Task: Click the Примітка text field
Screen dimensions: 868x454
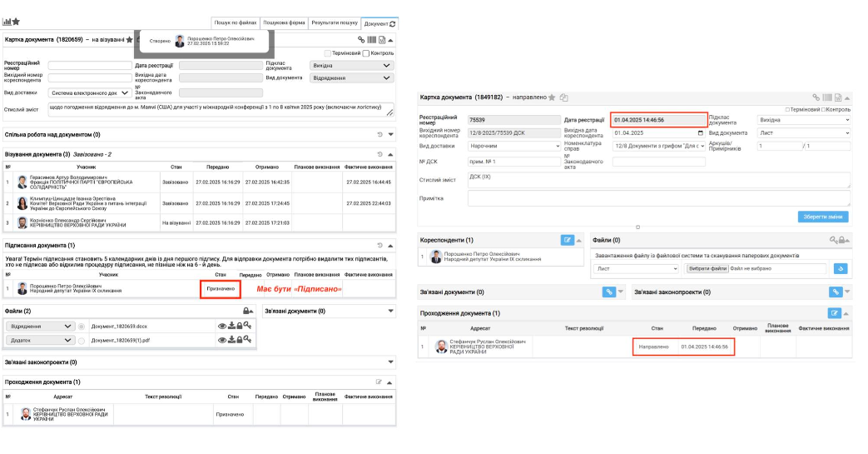Action: tap(658, 198)
